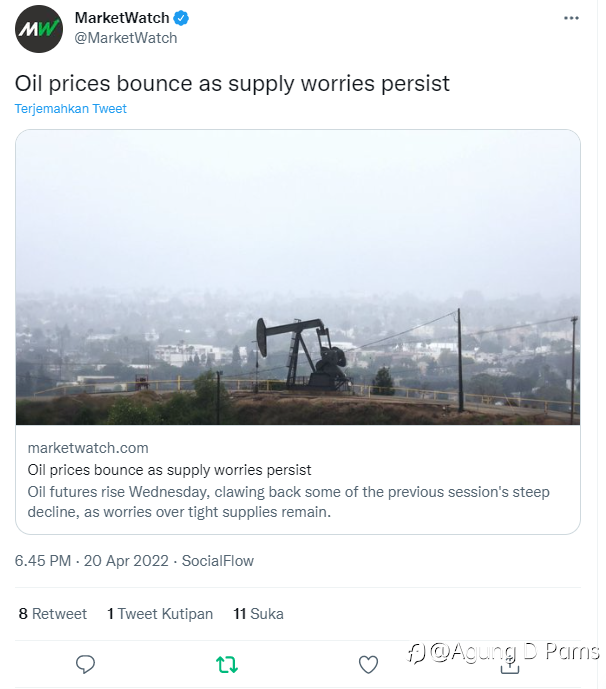This screenshot has height=689, width=606.
Task: Toggle the green retweet icon
Action: tap(227, 664)
